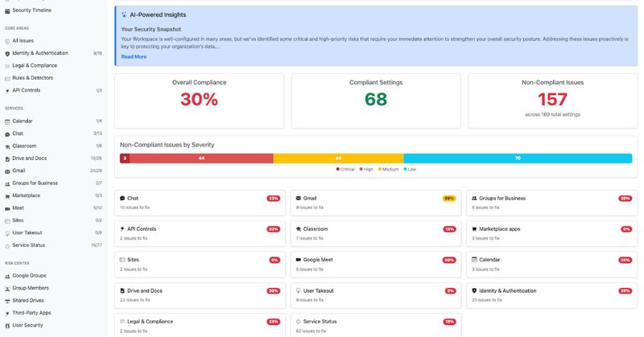This screenshot has height=337, width=644.
Task: Open Identity & Authentication sidebar icon
Action: pos(7,53)
